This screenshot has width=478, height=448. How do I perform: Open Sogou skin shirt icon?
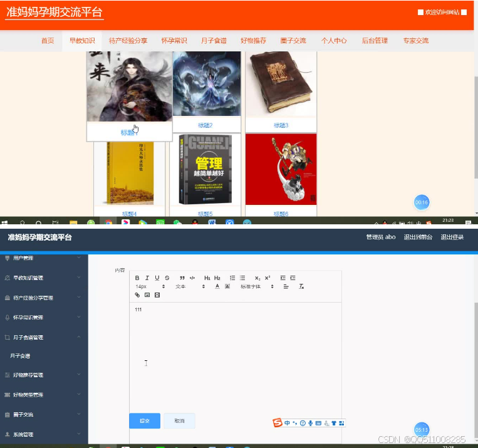click(334, 423)
